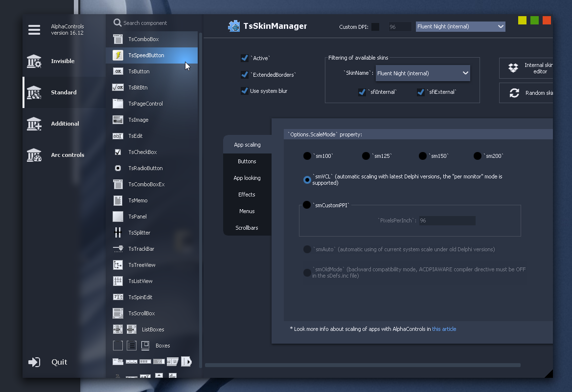Screen dimensions: 572x392
Task: Choose the TsBitBtn icon
Action: tap(118, 87)
